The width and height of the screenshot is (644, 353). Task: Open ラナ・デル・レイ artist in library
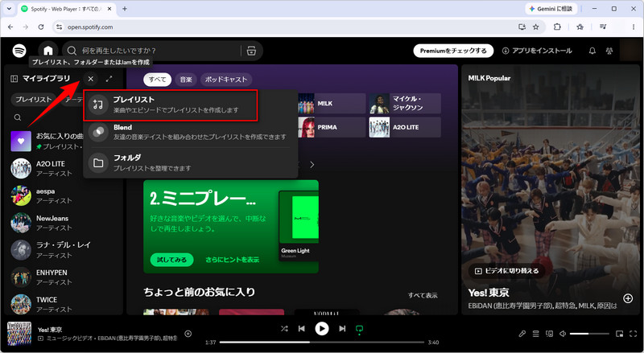(x=64, y=250)
